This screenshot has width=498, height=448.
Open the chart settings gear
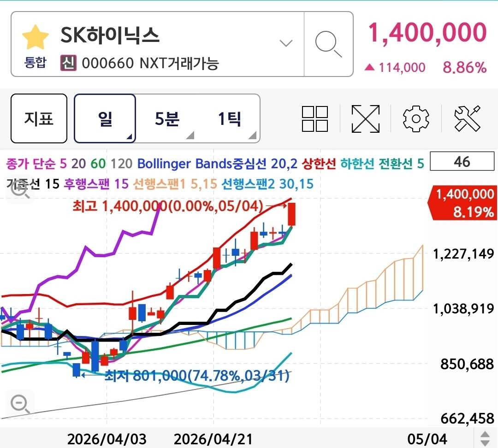[x=416, y=119]
